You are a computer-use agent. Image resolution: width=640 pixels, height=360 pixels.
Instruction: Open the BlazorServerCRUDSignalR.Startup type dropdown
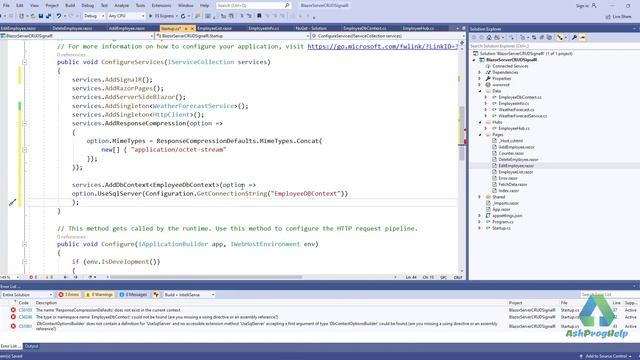click(232, 36)
